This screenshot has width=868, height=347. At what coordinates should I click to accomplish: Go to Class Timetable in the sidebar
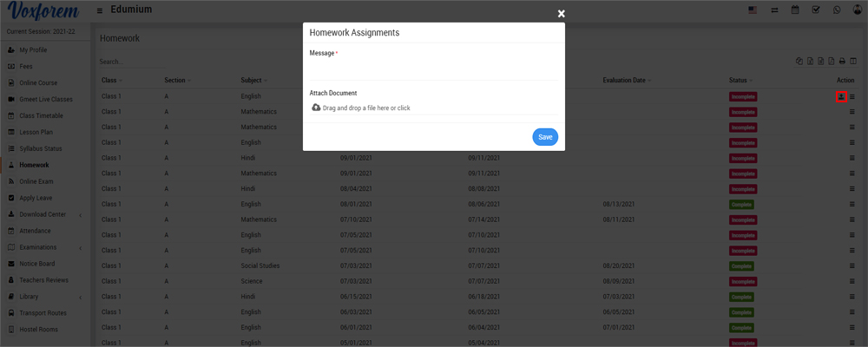(x=41, y=115)
